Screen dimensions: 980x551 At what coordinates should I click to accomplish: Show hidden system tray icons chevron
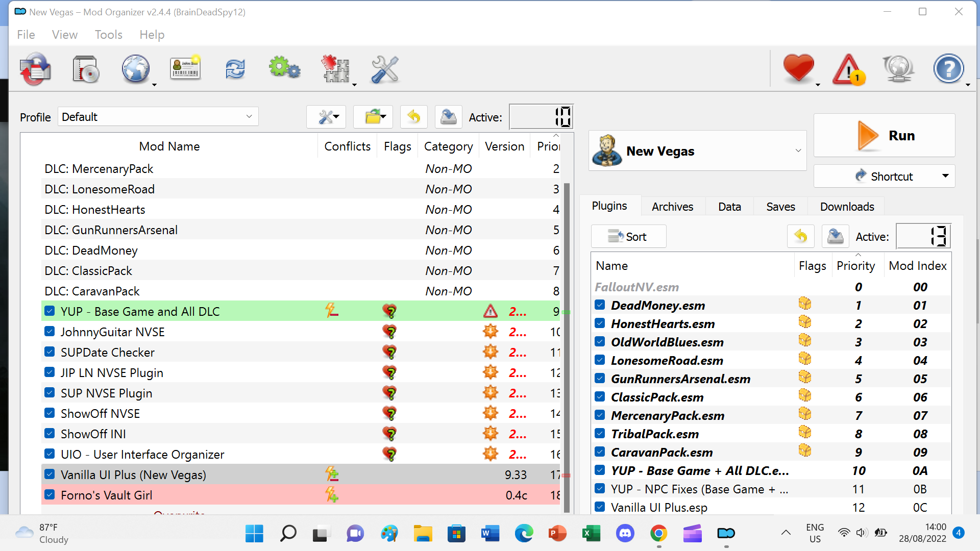point(786,533)
